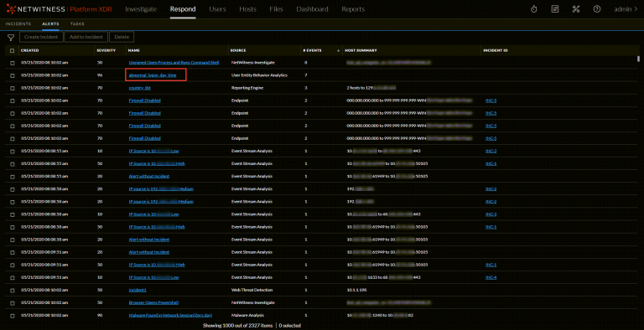Open the INC-4 incident link
The image size is (644, 330).
[x=491, y=277]
